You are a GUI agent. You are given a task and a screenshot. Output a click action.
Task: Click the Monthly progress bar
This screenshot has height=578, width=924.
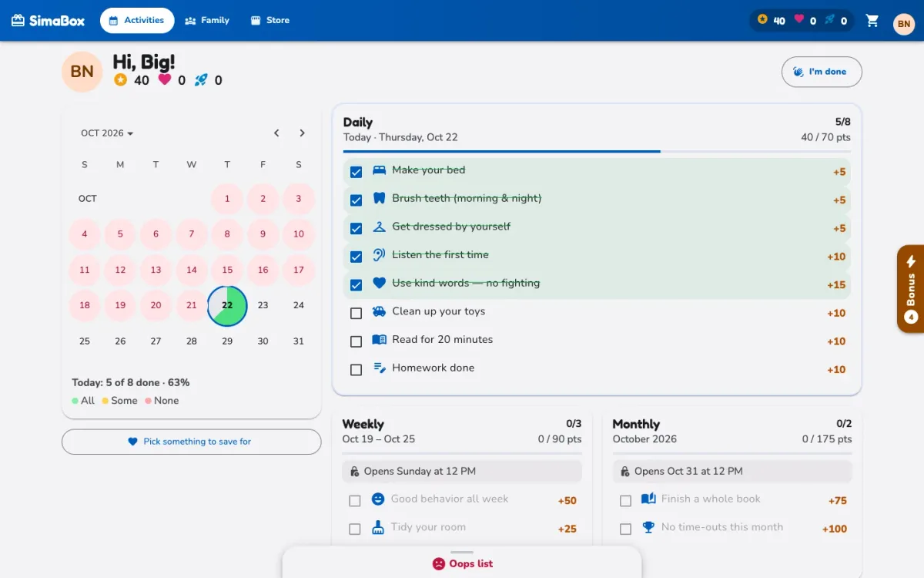tap(732, 453)
